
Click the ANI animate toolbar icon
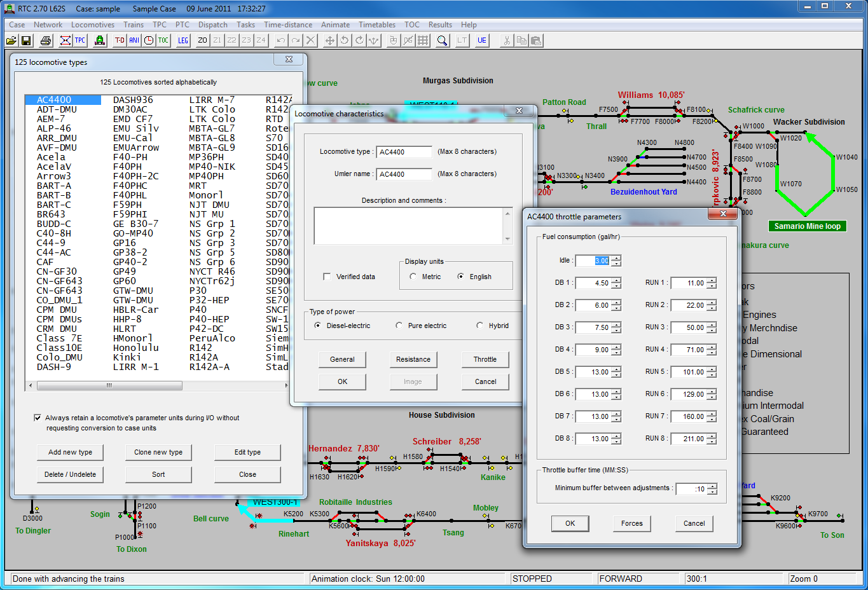coord(134,41)
